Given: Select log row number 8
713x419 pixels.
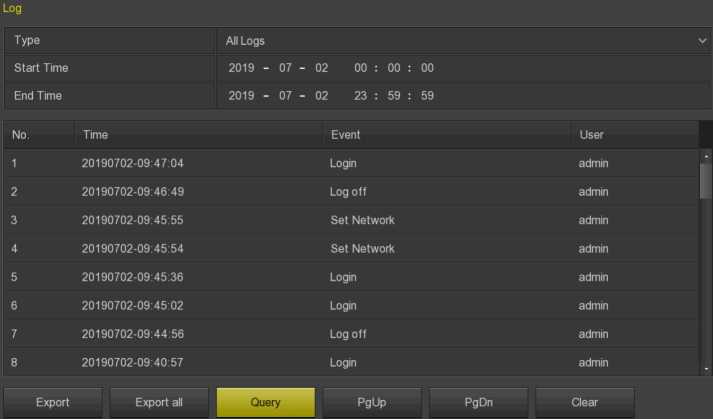Looking at the screenshot, I should 350,362.
